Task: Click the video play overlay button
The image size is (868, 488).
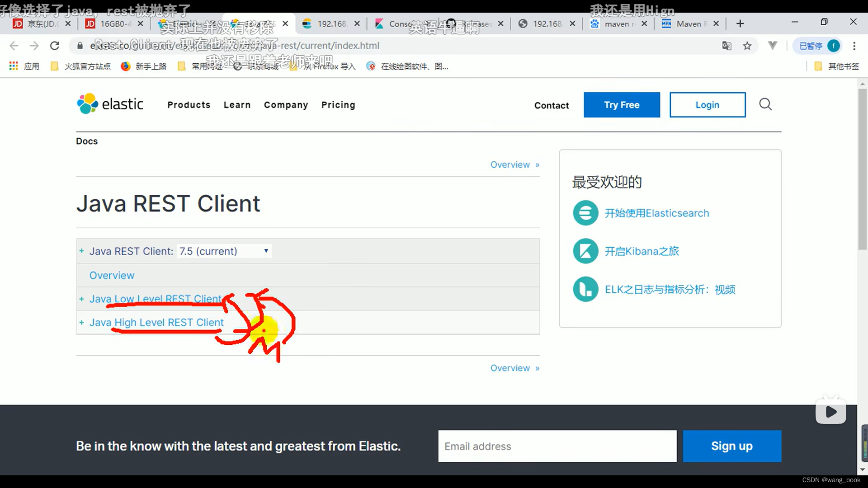Action: click(831, 412)
